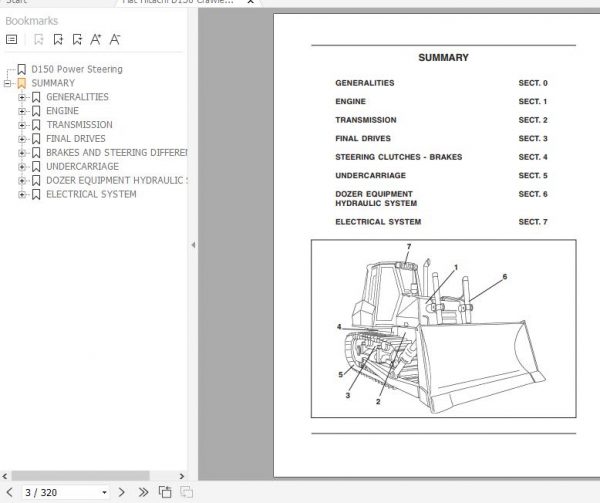
Task: Decrease bookmark text size (A- icon)
Action: coord(115,39)
